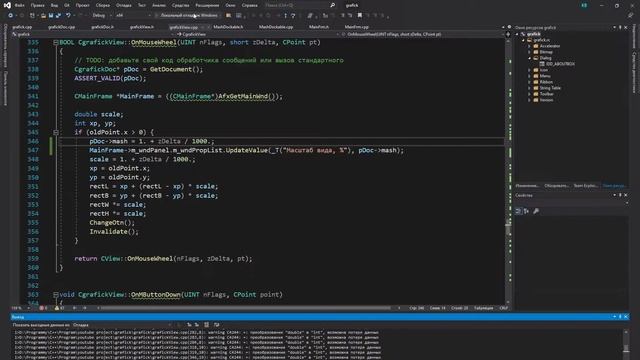Screen dimensions: 640x360
Task: Switch to the MainFrm.cpp tab
Action: pyautogui.click(x=356, y=27)
